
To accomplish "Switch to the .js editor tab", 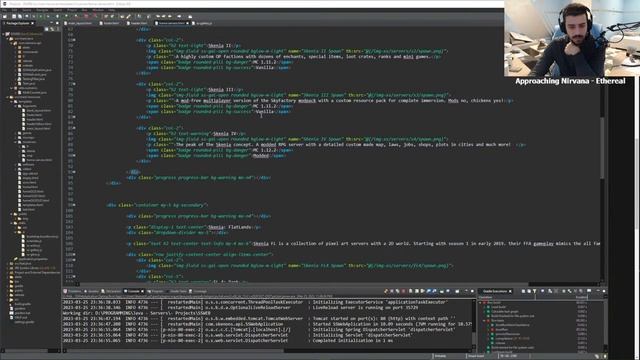I will pos(203,23).
